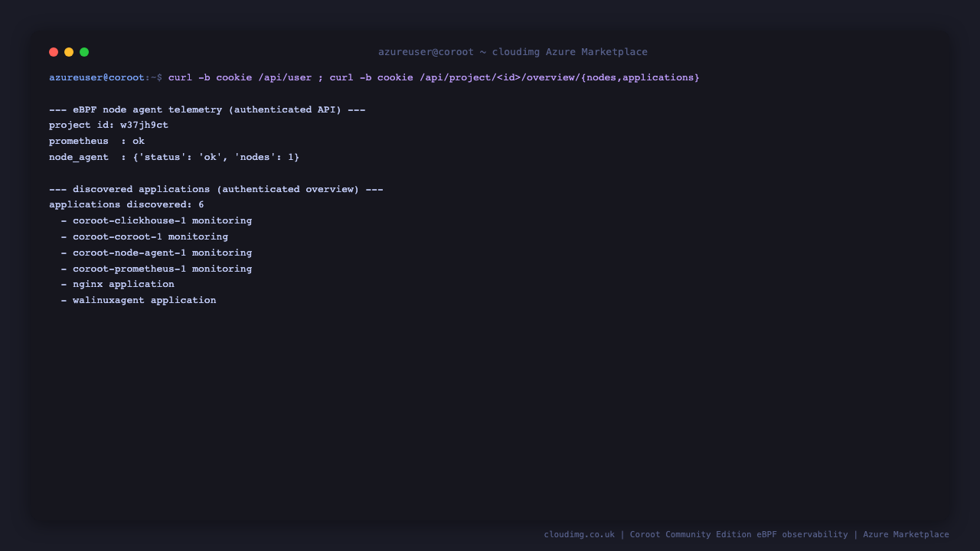Select the coroot-coroot-1 monitoring entry
This screenshot has width=980, height=551.
tap(145, 237)
